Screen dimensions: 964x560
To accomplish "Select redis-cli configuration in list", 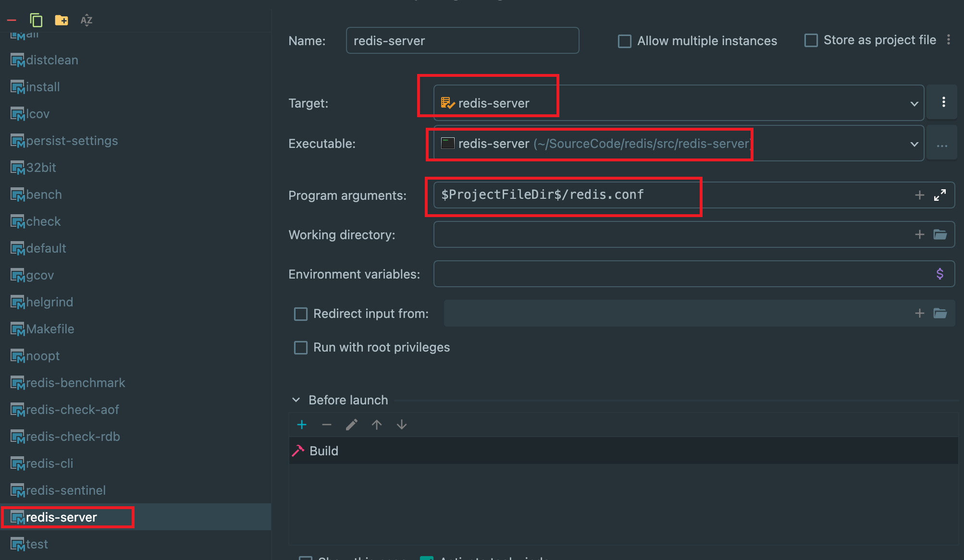I will [49, 463].
